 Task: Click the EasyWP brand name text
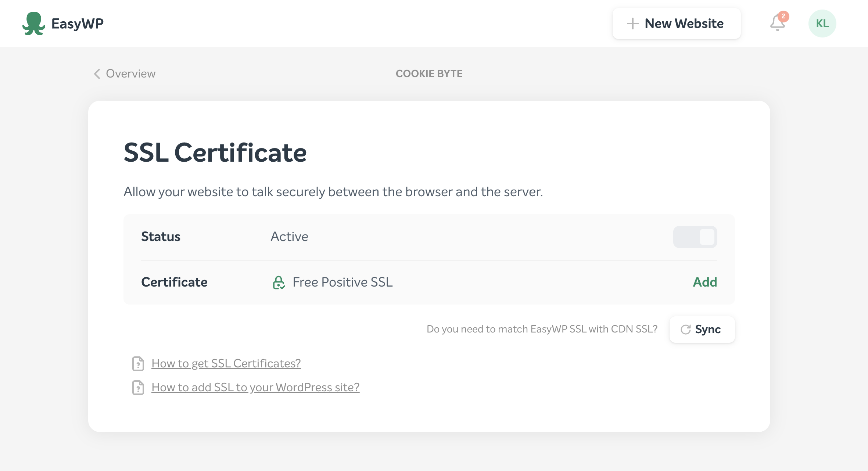click(x=78, y=24)
